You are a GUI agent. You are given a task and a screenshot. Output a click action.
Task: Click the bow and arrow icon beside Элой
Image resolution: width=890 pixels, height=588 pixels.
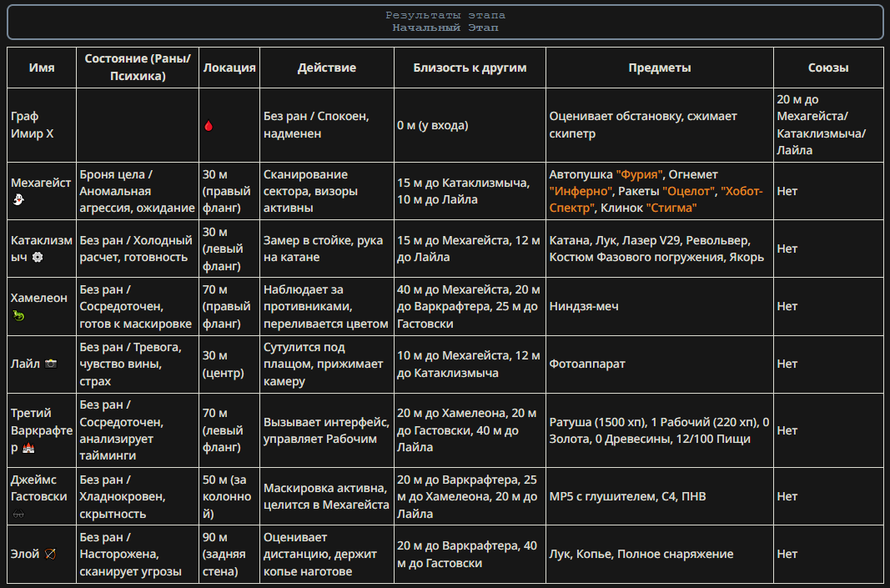50,554
